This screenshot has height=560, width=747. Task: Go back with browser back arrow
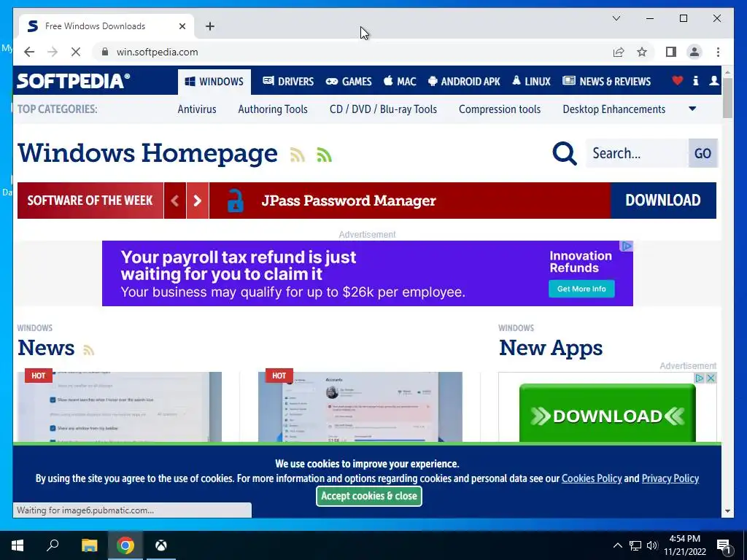click(x=29, y=52)
